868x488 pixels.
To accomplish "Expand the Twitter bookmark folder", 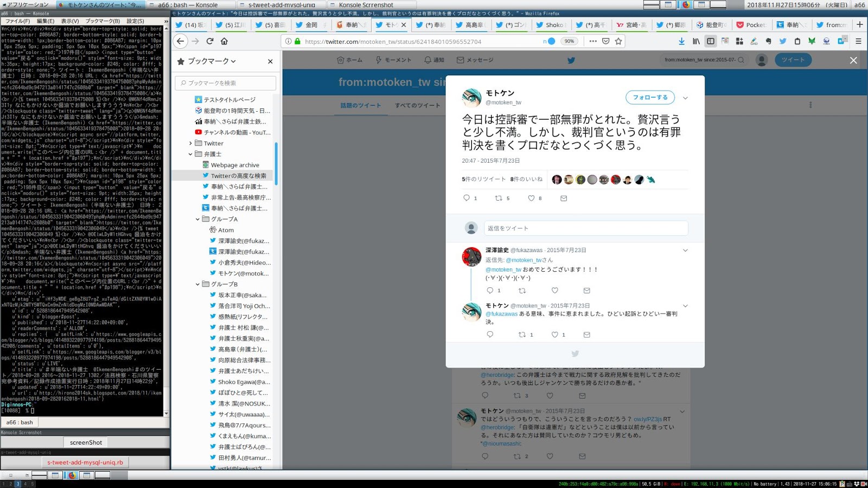I will pyautogui.click(x=190, y=143).
